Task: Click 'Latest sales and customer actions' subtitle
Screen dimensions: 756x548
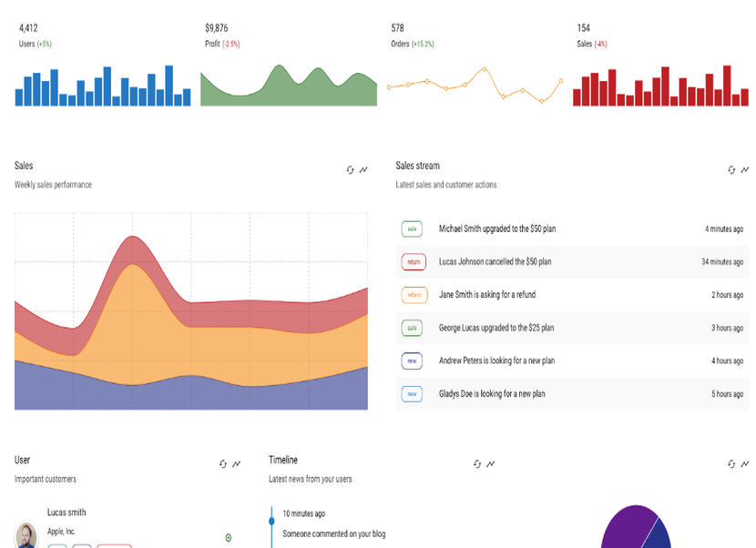Action: 446,185
